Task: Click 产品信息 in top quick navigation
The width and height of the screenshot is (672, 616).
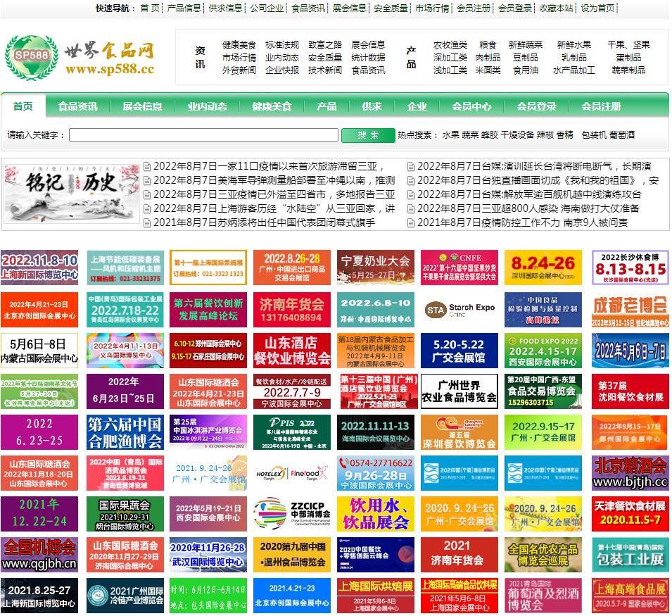Action: [184, 8]
